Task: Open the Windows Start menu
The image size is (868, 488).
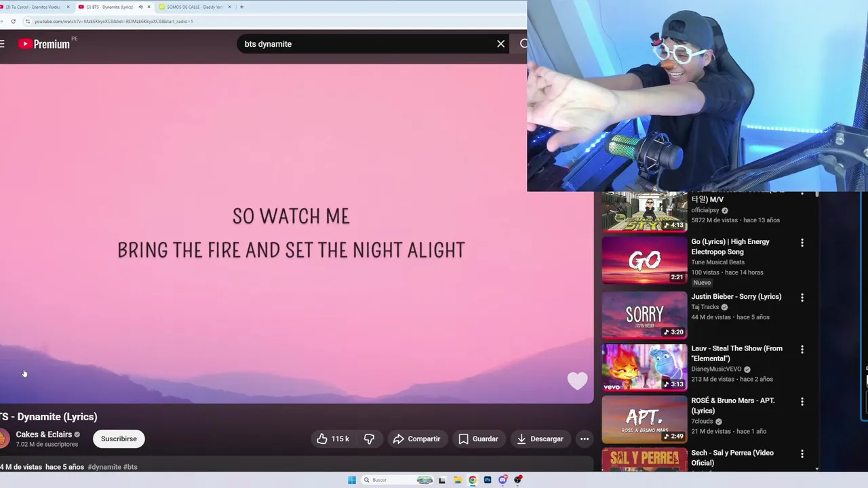Action: 352,480
